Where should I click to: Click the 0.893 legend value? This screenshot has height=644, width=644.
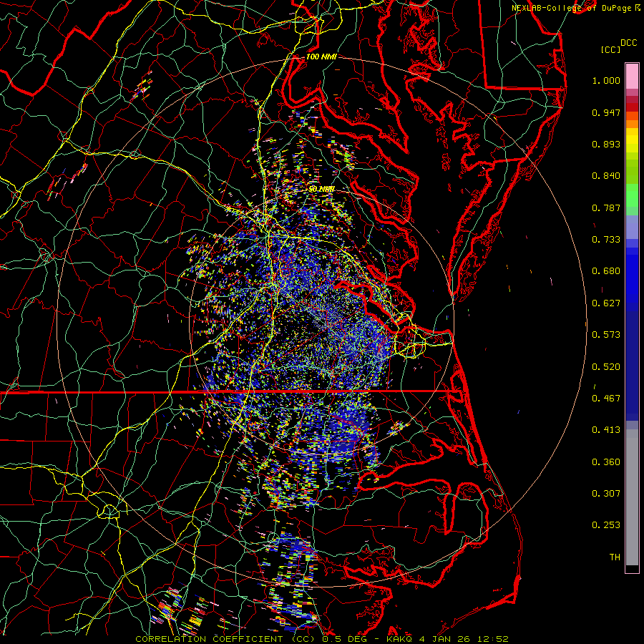click(606, 144)
